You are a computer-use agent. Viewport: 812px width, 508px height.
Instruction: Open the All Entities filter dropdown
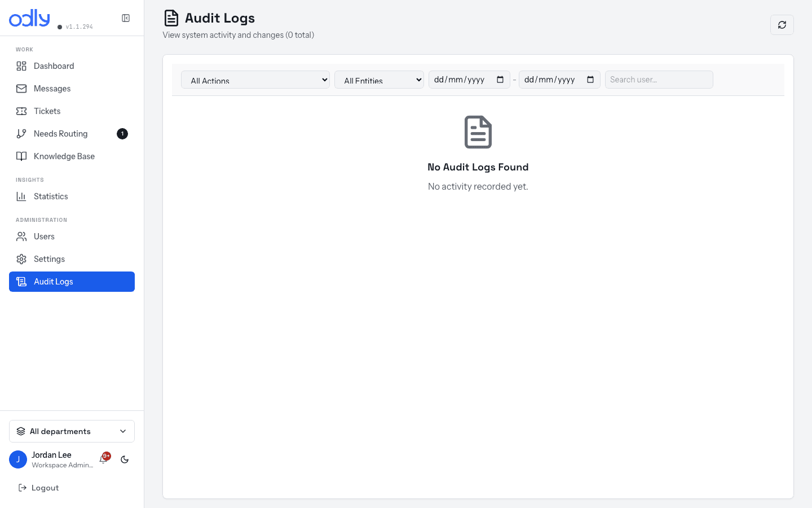pos(379,80)
